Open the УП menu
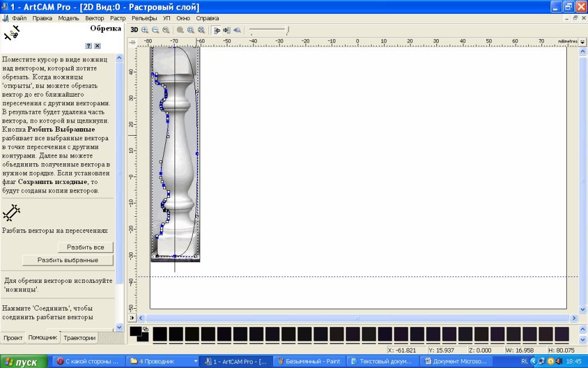Screen dimensions: 588x368 click(167, 18)
